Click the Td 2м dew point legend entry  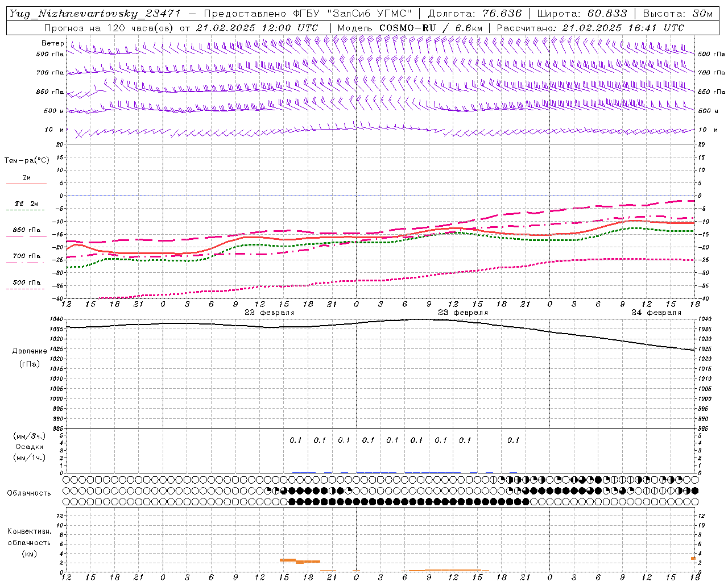(x=26, y=203)
